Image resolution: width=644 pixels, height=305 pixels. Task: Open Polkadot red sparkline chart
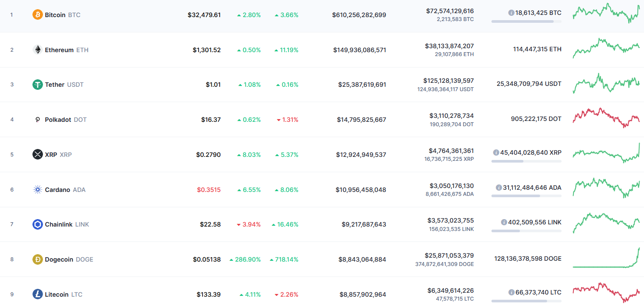coord(606,118)
